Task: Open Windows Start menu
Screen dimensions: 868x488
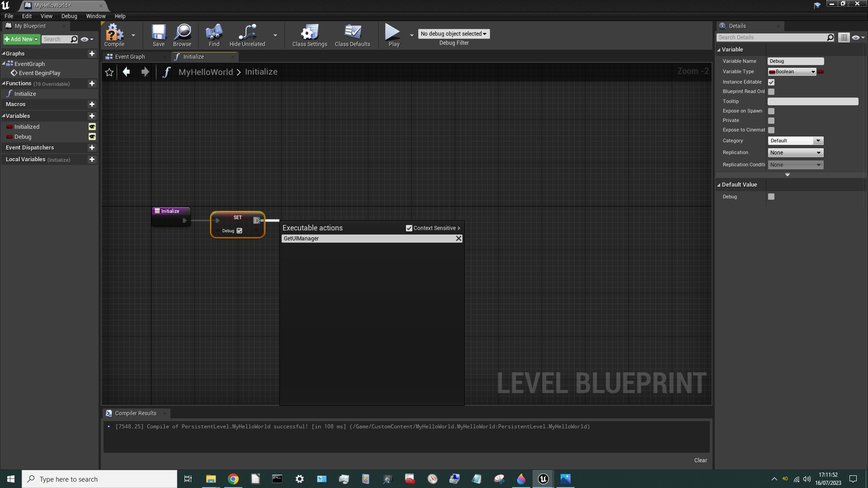Action: tap(11, 479)
